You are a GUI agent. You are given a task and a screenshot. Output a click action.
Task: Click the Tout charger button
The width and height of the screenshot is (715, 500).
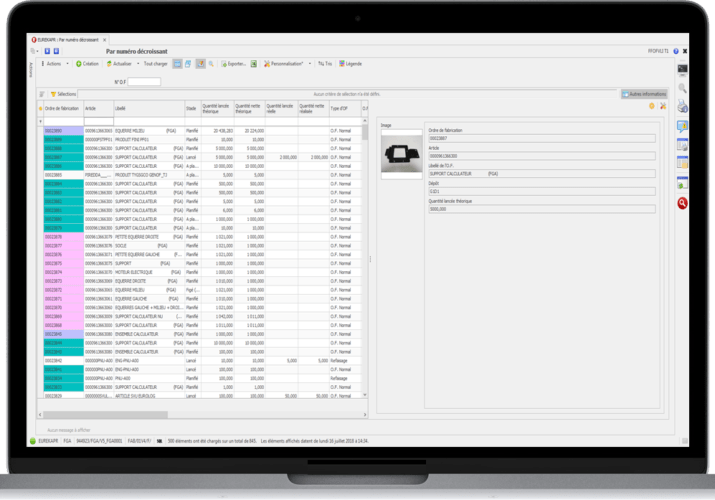click(155, 63)
